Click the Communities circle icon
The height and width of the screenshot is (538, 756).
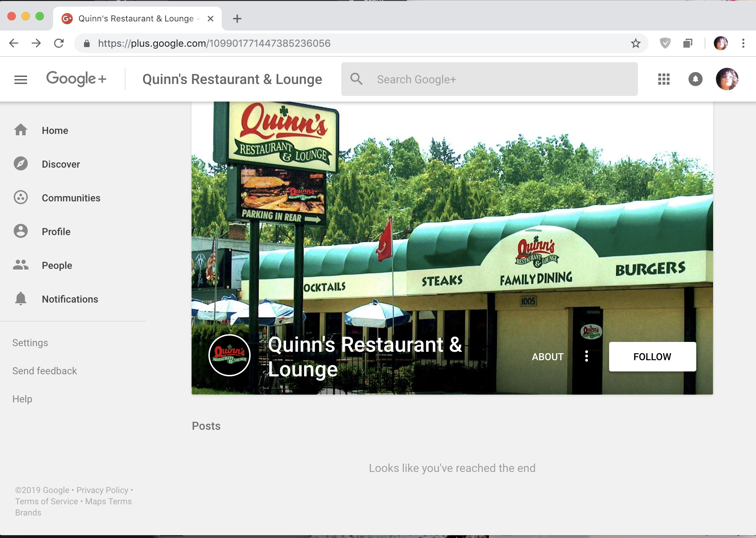pyautogui.click(x=21, y=197)
